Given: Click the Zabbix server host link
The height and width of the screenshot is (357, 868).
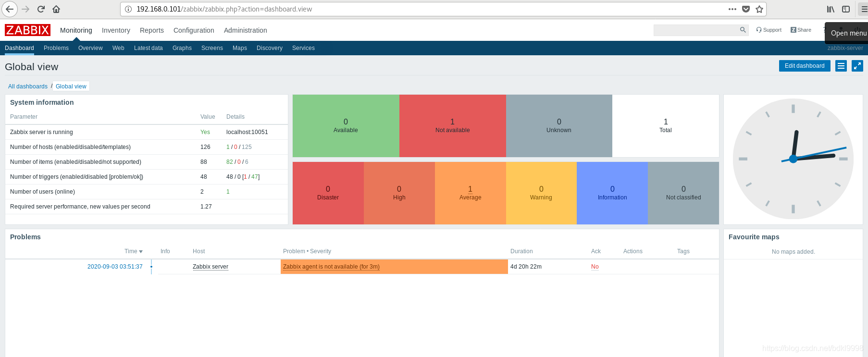Looking at the screenshot, I should [211, 267].
